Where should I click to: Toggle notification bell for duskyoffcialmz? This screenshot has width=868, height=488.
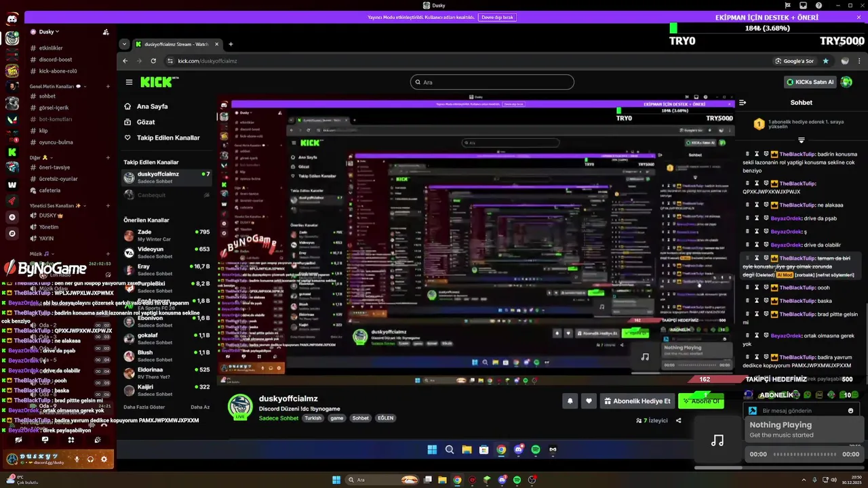[570, 401]
